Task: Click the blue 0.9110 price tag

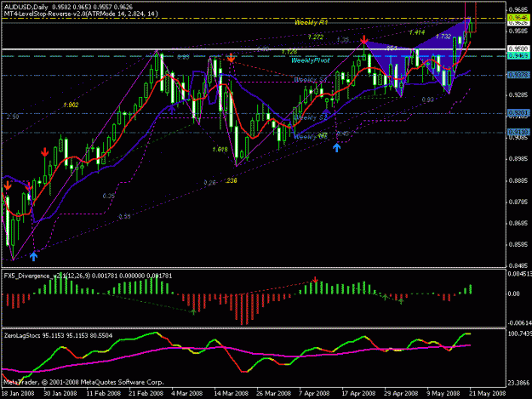Action: [518, 132]
